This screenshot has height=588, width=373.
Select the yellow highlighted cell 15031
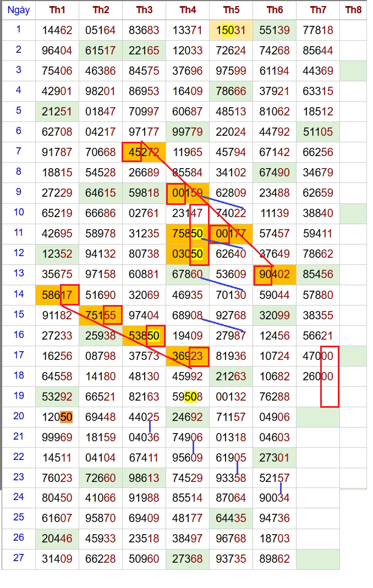click(x=231, y=31)
